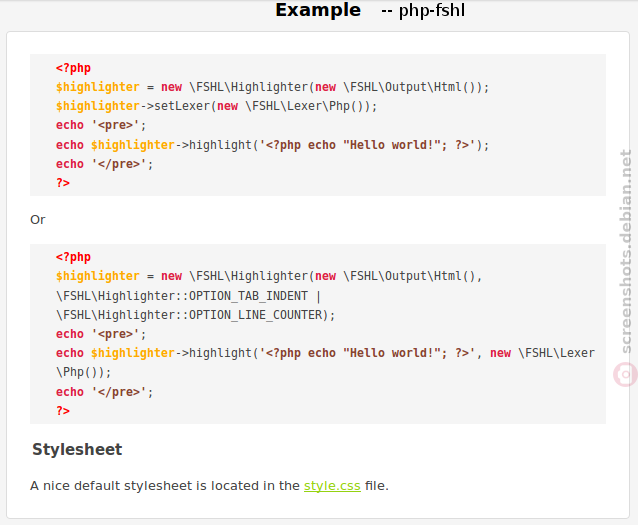Click the "echo '</pre>';" line in second block
This screenshot has width=638, height=525.
tap(105, 392)
